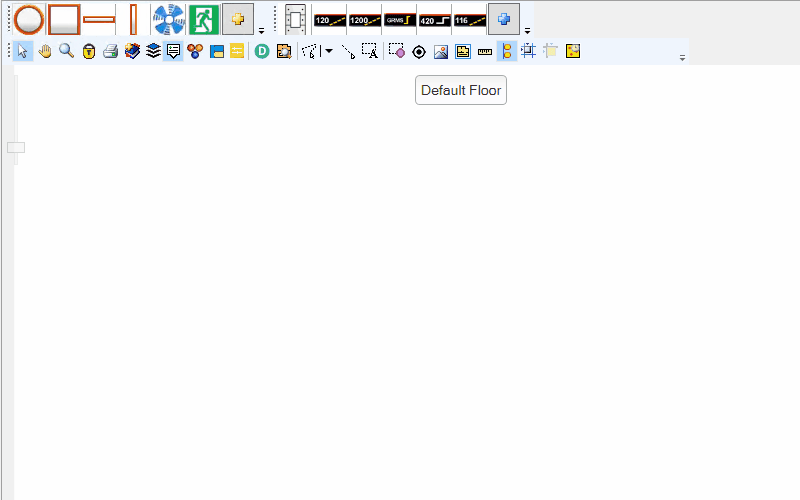800x500 pixels.
Task: Click the yellow plus add button
Action: pos(238,19)
